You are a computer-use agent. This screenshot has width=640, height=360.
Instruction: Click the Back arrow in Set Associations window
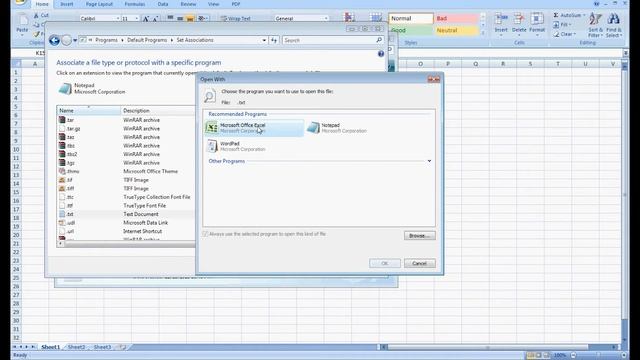tap(54, 40)
